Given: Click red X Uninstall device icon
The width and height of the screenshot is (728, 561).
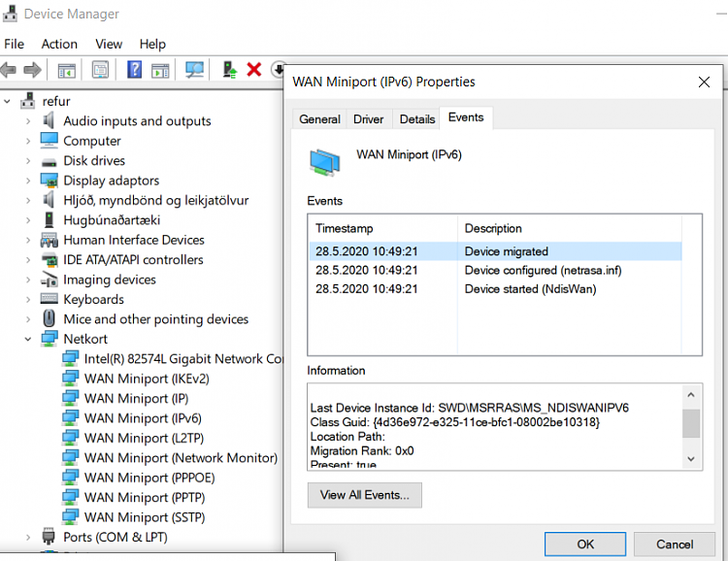Looking at the screenshot, I should coord(254,70).
